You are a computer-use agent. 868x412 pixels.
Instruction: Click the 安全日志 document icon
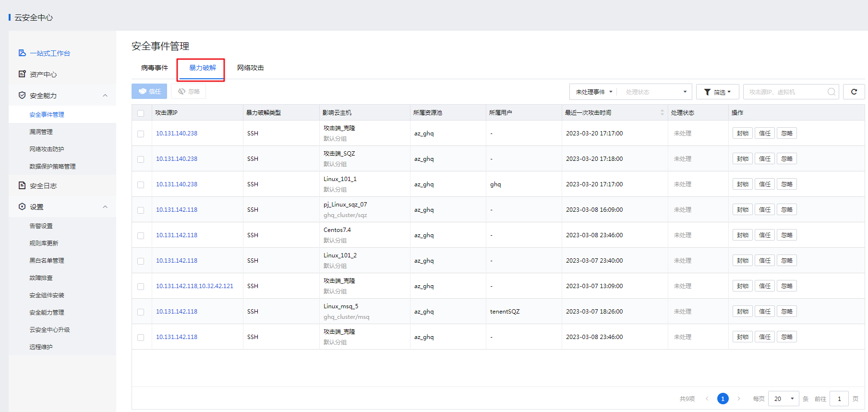point(22,185)
